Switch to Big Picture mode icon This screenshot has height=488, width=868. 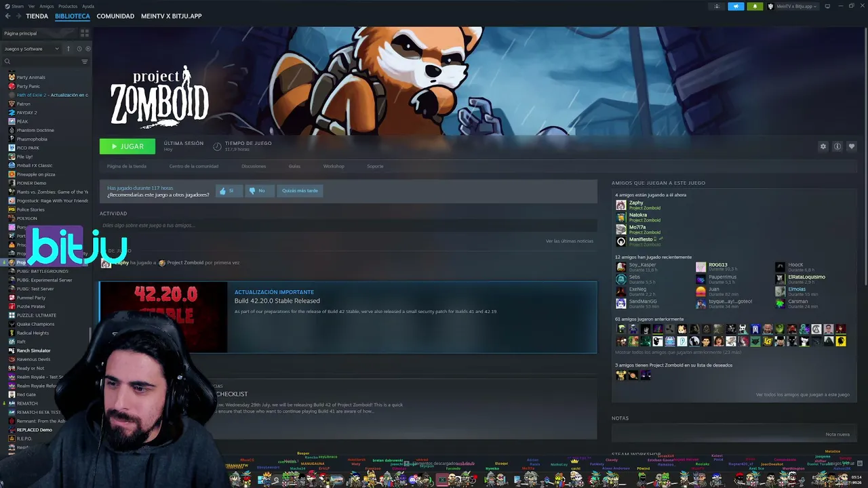pos(827,6)
